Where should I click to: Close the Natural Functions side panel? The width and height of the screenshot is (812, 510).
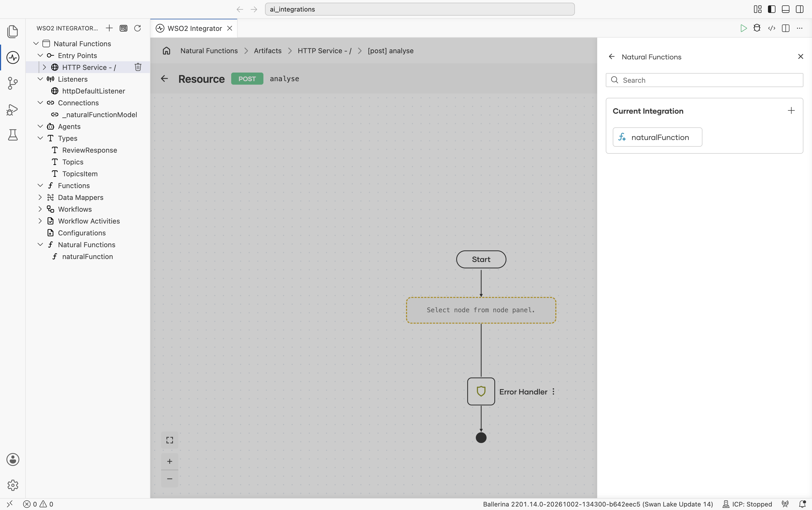coord(800,57)
